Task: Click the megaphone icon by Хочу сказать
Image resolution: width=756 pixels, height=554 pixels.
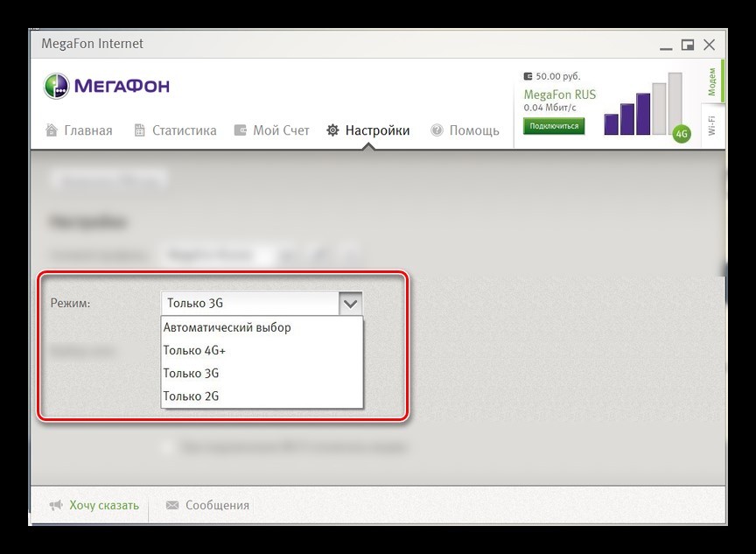Action: coord(56,505)
